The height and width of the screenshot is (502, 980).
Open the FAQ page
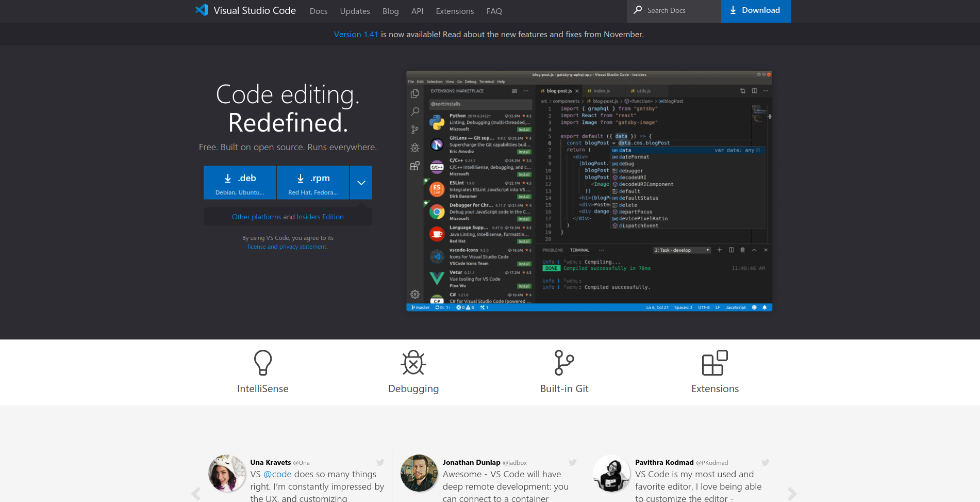point(494,11)
